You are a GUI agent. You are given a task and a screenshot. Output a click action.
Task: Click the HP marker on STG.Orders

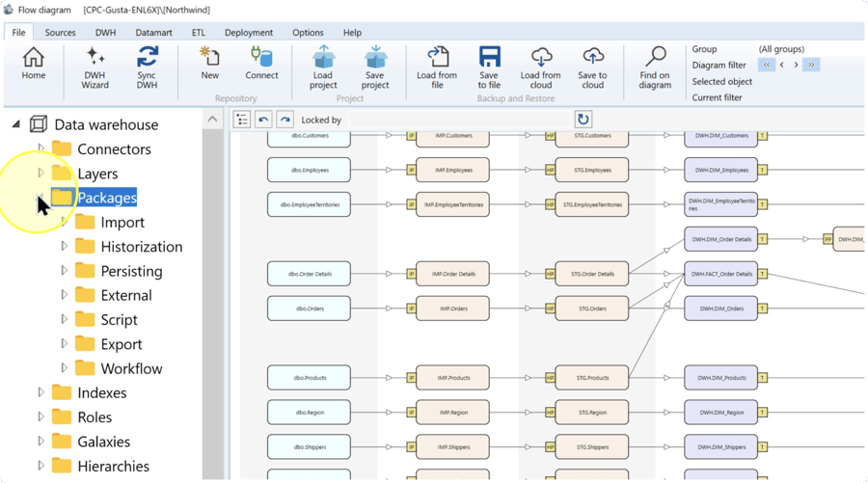pyautogui.click(x=550, y=309)
